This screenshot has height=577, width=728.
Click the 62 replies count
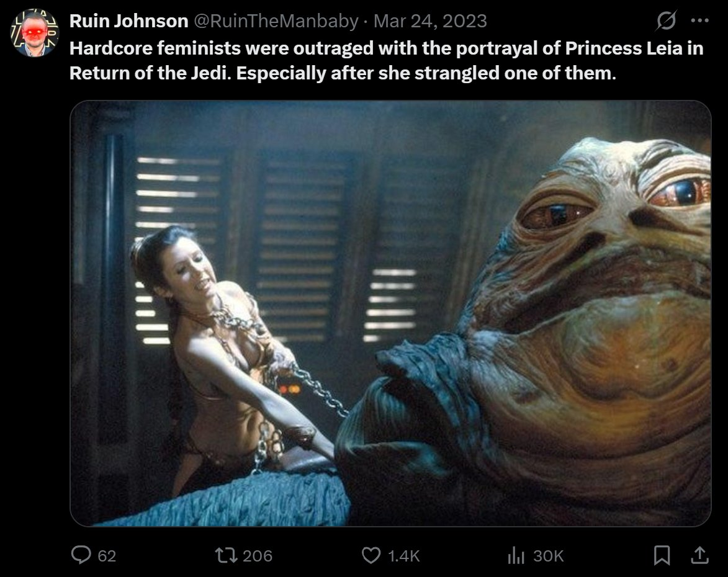click(107, 556)
